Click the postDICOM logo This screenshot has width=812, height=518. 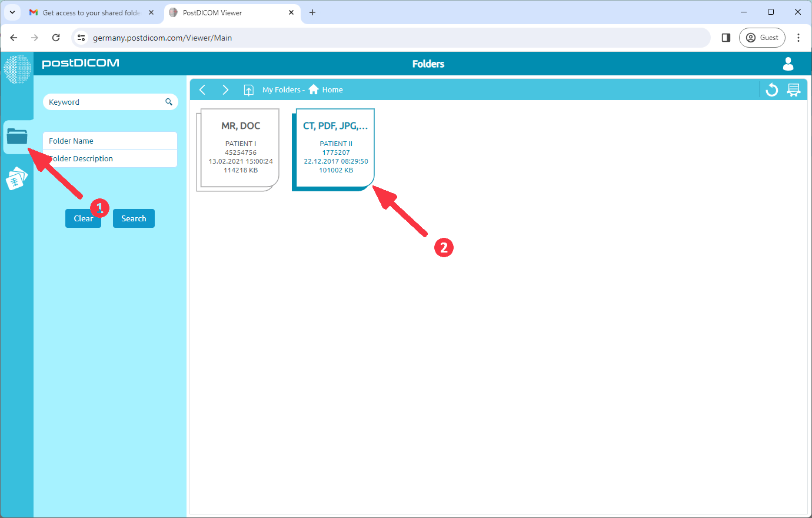(x=80, y=64)
